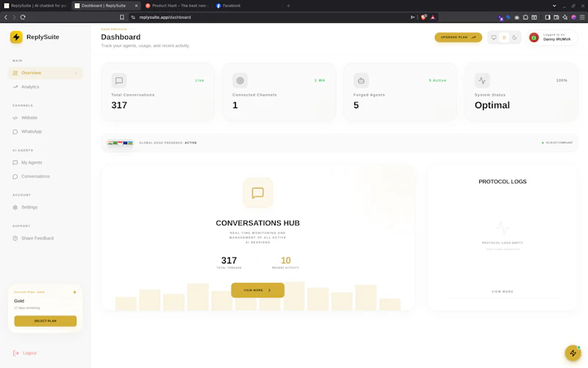
Task: Click the Total Conversations chat icon
Action: click(119, 80)
